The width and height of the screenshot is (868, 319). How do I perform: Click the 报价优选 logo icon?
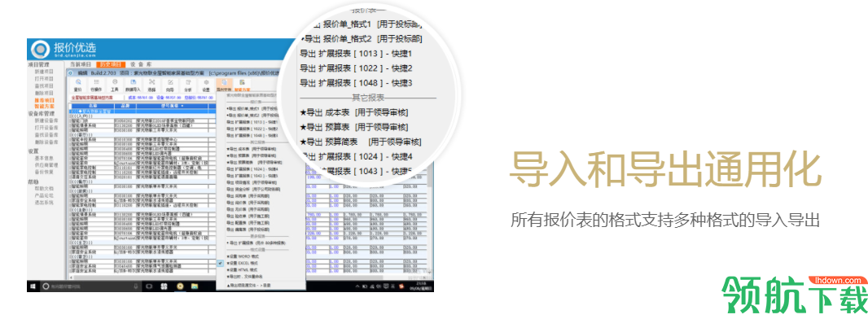pos(41,49)
